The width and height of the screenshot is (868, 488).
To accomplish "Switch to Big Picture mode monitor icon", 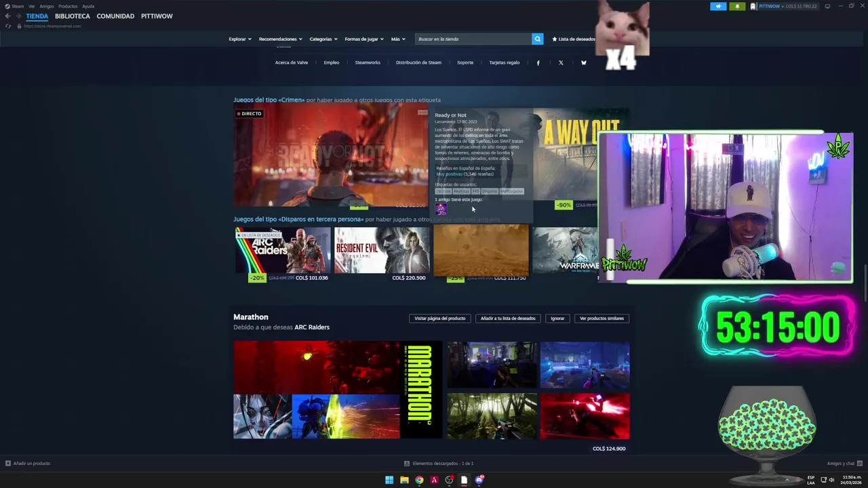I will (827, 6).
